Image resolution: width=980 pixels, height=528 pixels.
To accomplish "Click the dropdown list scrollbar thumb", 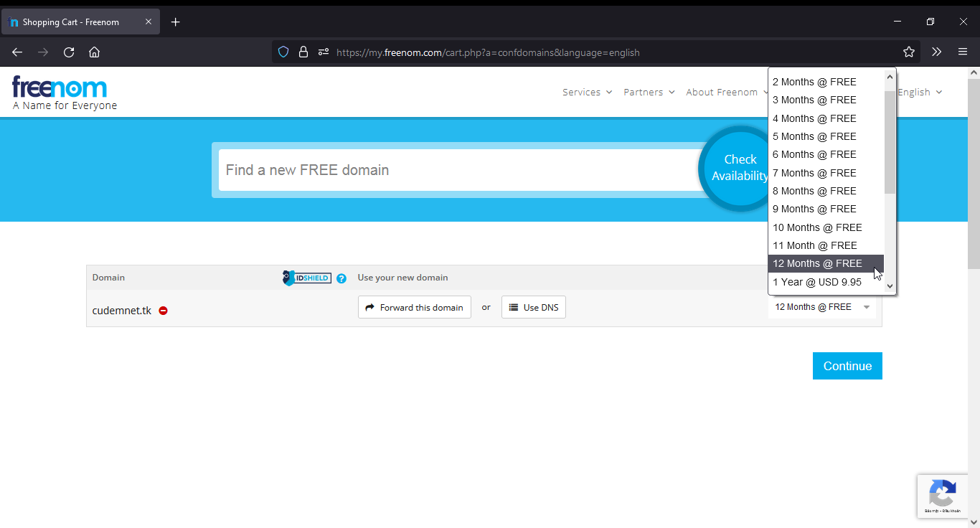I will click(890, 142).
